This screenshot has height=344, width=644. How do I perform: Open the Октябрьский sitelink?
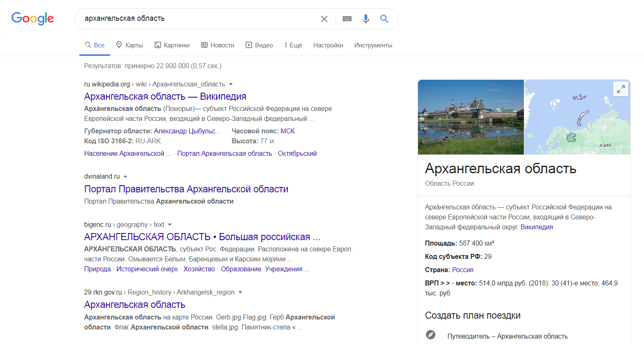(297, 153)
